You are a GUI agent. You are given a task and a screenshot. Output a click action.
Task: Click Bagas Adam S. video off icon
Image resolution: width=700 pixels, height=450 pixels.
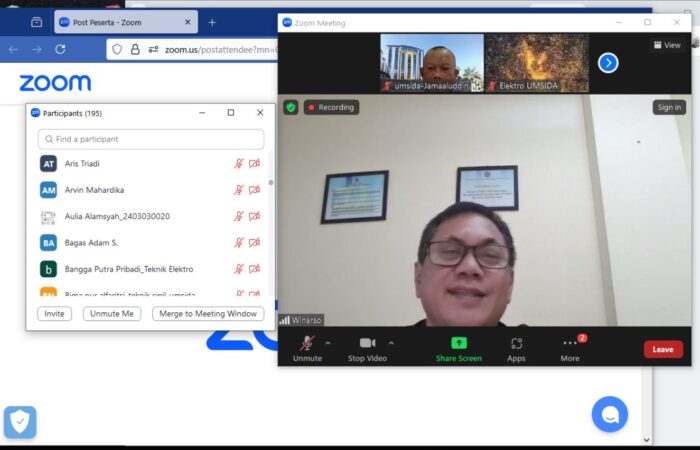coord(254,243)
